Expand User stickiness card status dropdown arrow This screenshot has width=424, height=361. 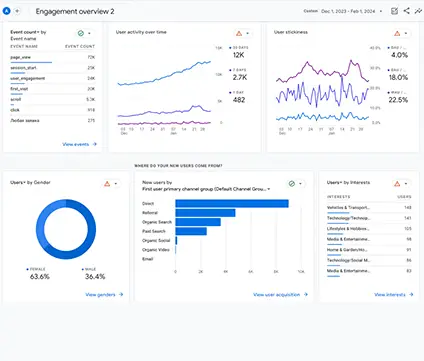[x=406, y=33]
